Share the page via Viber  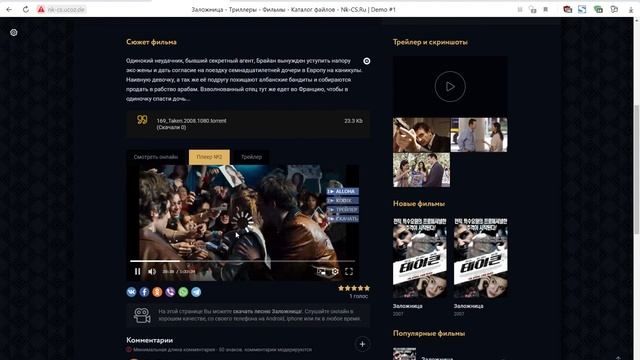(x=170, y=292)
